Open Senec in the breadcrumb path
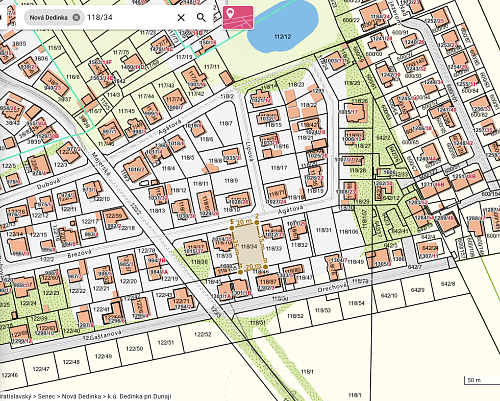The width and height of the screenshot is (500, 401). (x=46, y=396)
